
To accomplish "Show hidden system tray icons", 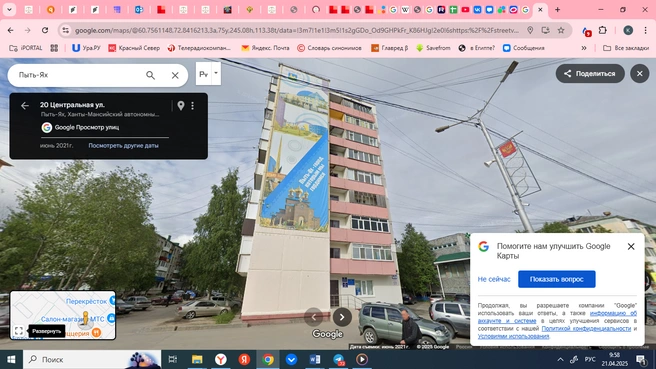I will coord(560,359).
